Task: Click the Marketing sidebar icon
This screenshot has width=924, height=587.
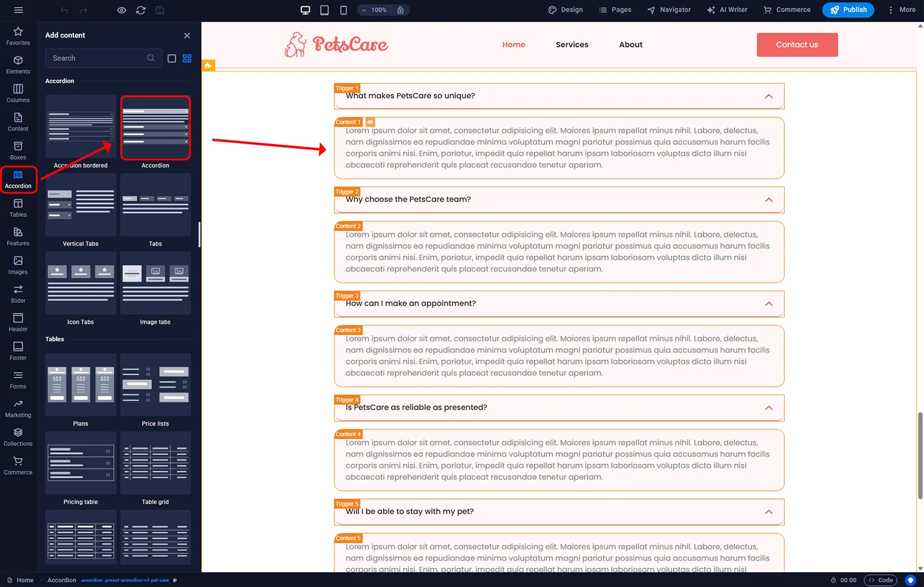Action: tap(18, 408)
